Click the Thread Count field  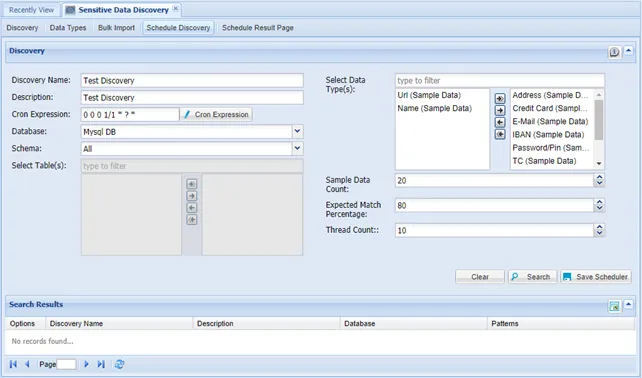click(494, 230)
